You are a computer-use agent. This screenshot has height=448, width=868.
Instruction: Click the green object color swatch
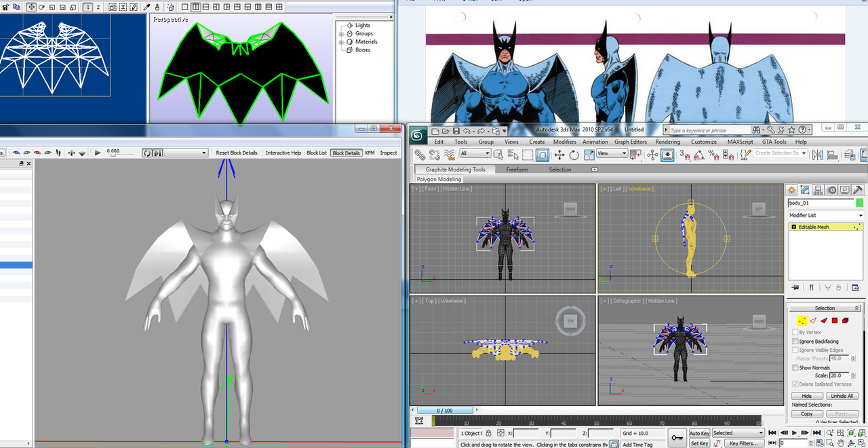tap(860, 203)
